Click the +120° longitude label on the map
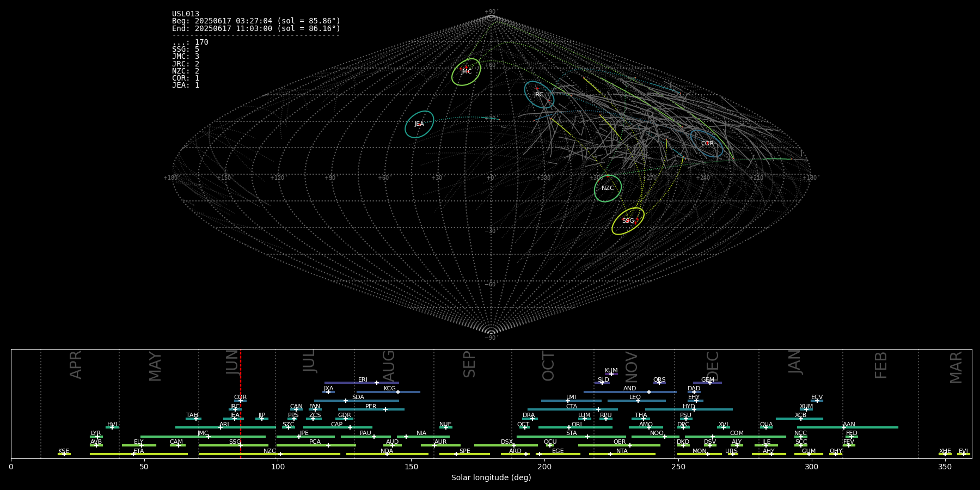The height and width of the screenshot is (490, 980). (x=278, y=178)
